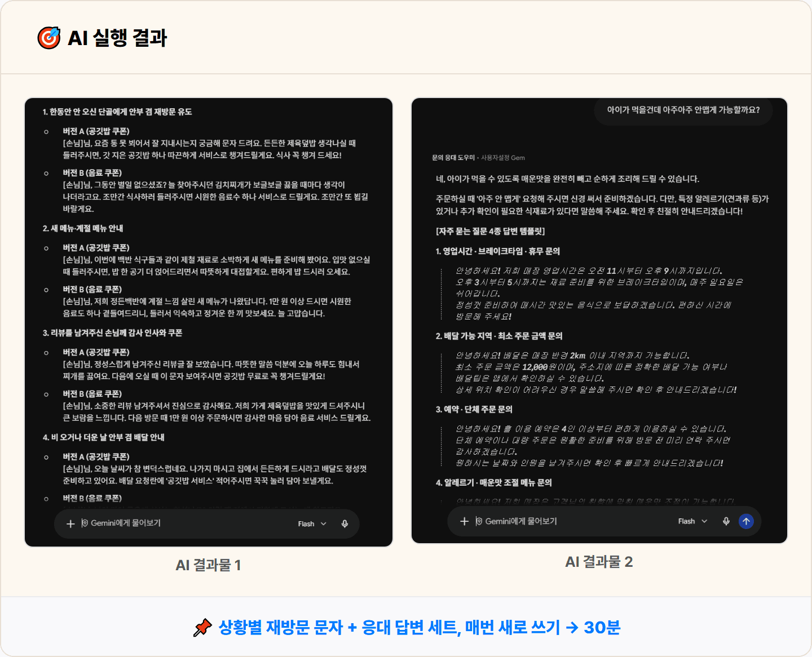Click the 'AI 결과물 2' caption
Viewport: 812px width, 657px height.
pyautogui.click(x=599, y=562)
